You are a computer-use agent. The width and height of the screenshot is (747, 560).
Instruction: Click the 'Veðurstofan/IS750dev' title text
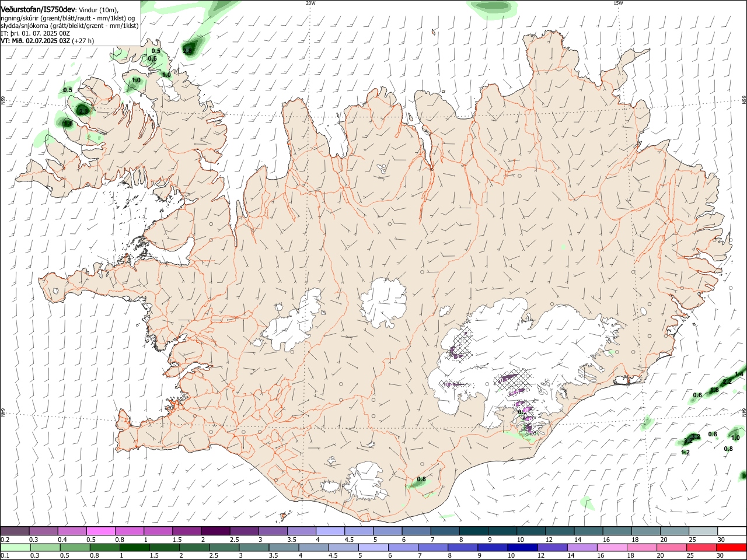(38, 9)
